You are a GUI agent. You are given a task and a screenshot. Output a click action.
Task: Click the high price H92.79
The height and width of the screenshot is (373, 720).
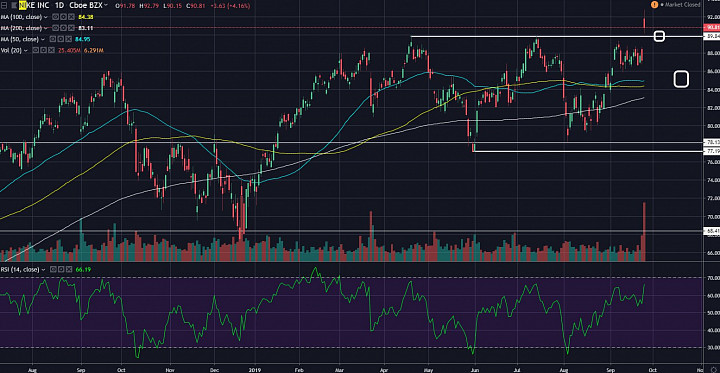tap(149, 6)
